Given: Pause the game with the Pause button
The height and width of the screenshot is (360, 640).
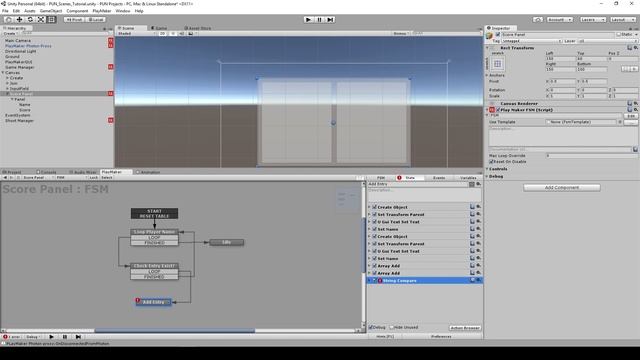Looking at the screenshot, I should pos(320,20).
